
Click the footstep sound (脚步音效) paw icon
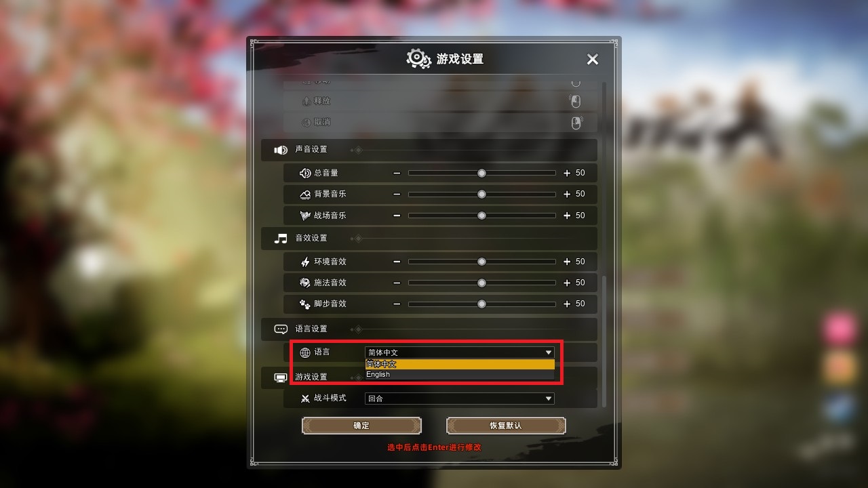tap(305, 304)
